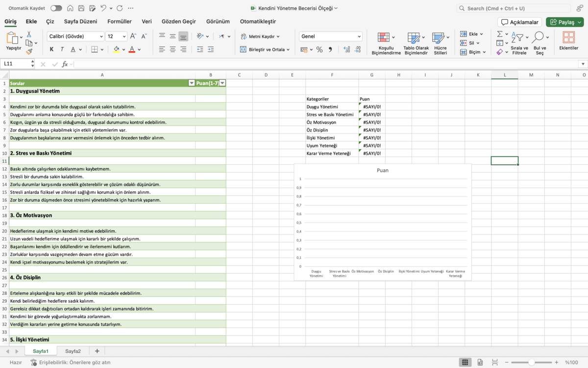Screen dimensions: 588x368
Task: Click the Search field in title bar
Action: click(514, 8)
